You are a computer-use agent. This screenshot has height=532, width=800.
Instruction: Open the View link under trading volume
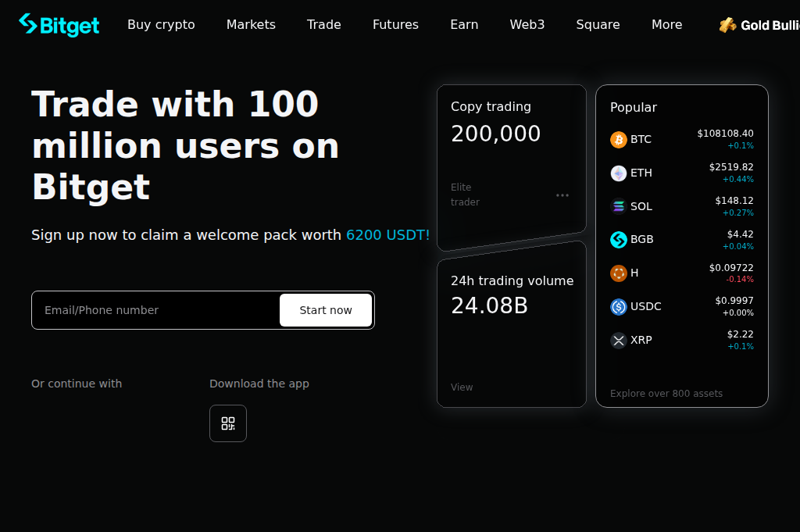pyautogui.click(x=462, y=387)
